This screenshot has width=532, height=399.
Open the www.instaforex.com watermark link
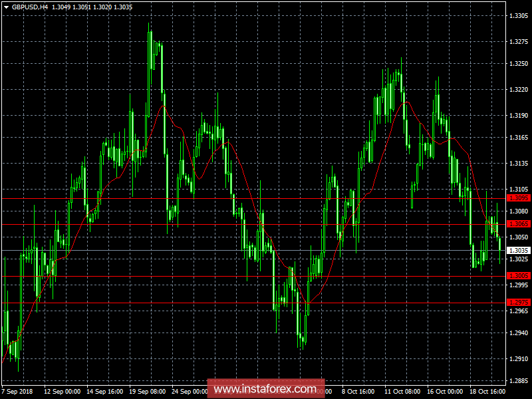pos(265,388)
